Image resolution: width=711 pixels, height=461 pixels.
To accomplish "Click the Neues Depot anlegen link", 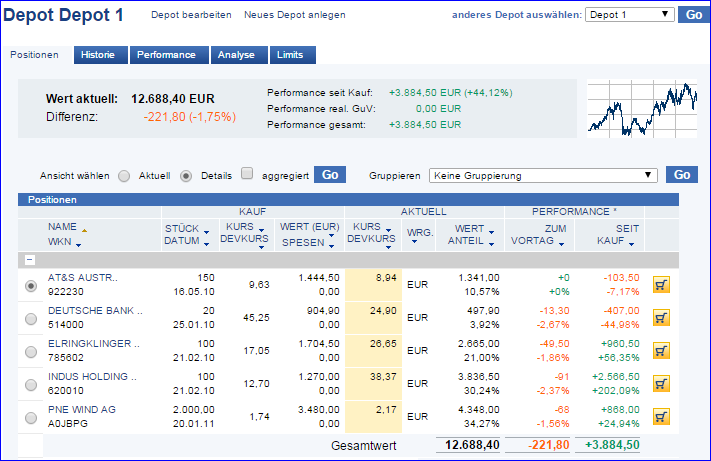I will [x=295, y=16].
